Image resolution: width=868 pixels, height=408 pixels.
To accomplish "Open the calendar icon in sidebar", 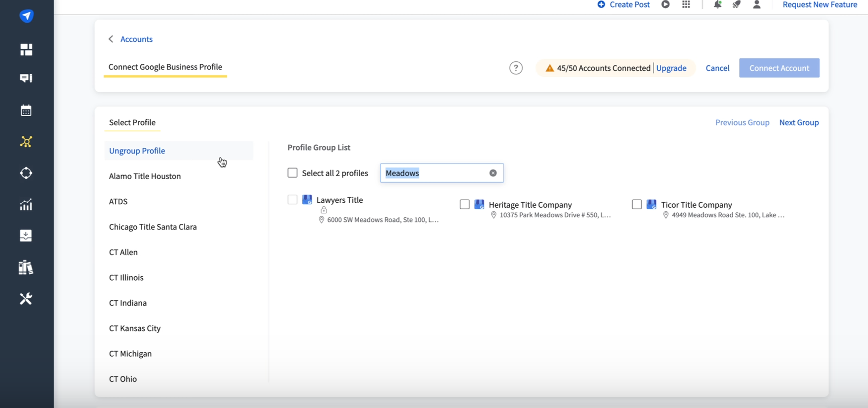I will [26, 111].
